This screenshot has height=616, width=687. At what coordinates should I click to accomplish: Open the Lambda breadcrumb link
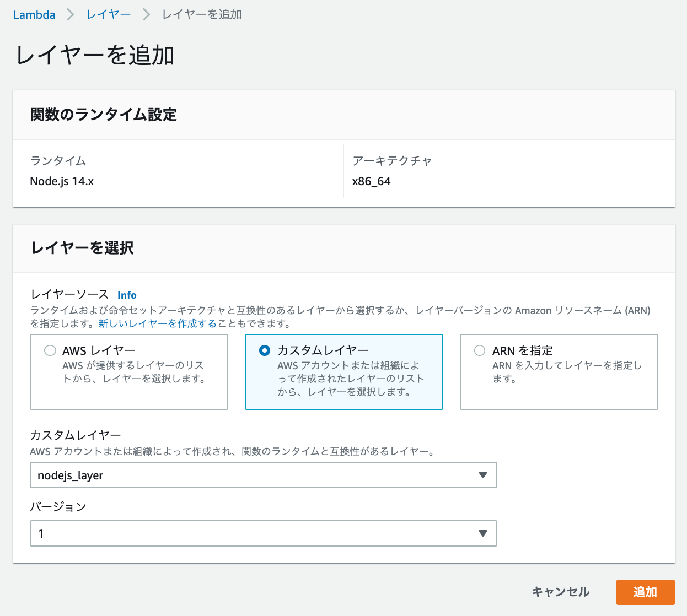coord(34,15)
